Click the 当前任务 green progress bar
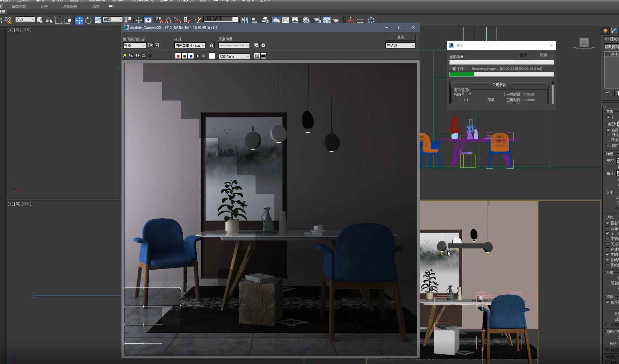The width and height of the screenshot is (619, 364). pos(501,74)
